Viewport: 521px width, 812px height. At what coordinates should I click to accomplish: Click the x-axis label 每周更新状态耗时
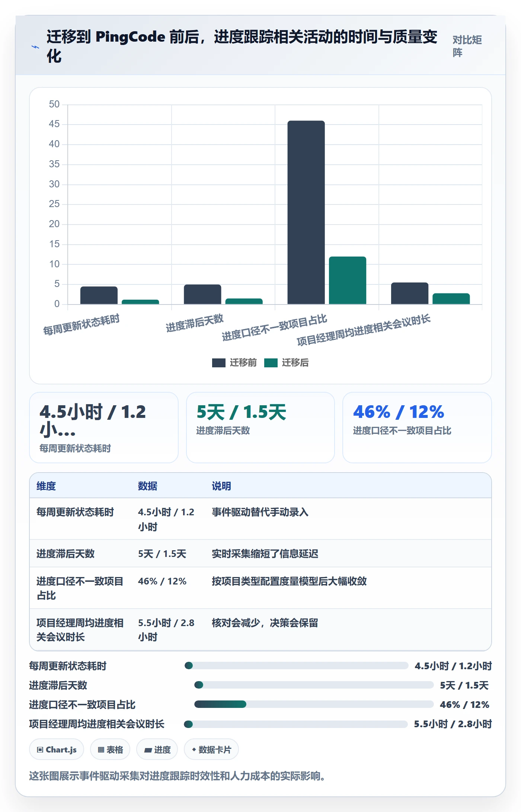coord(81,325)
